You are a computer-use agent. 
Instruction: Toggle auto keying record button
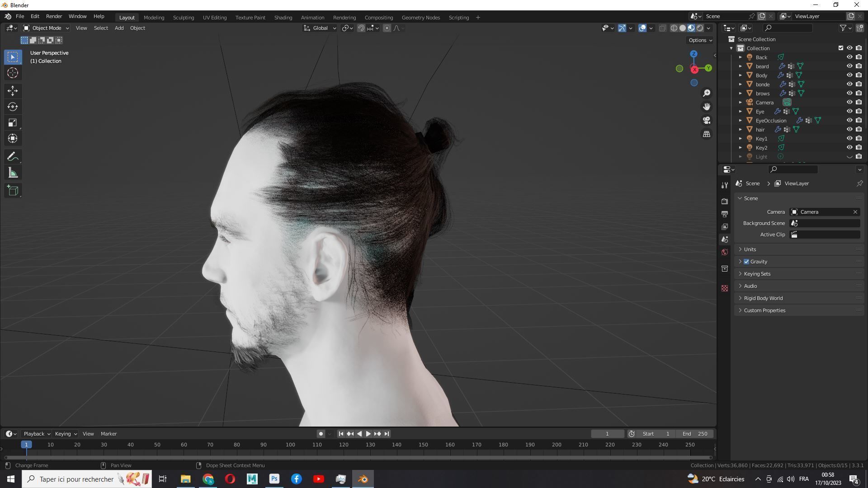[321, 434]
